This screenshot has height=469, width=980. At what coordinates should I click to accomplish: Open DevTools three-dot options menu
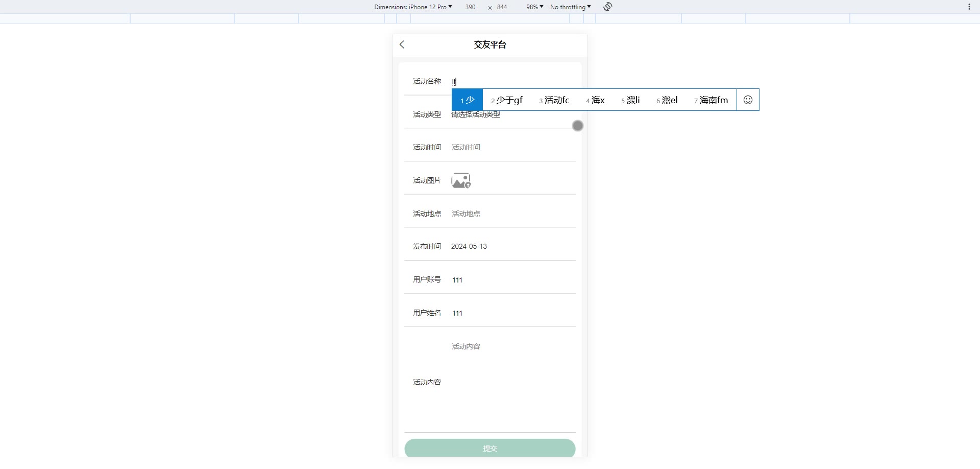coord(969,7)
